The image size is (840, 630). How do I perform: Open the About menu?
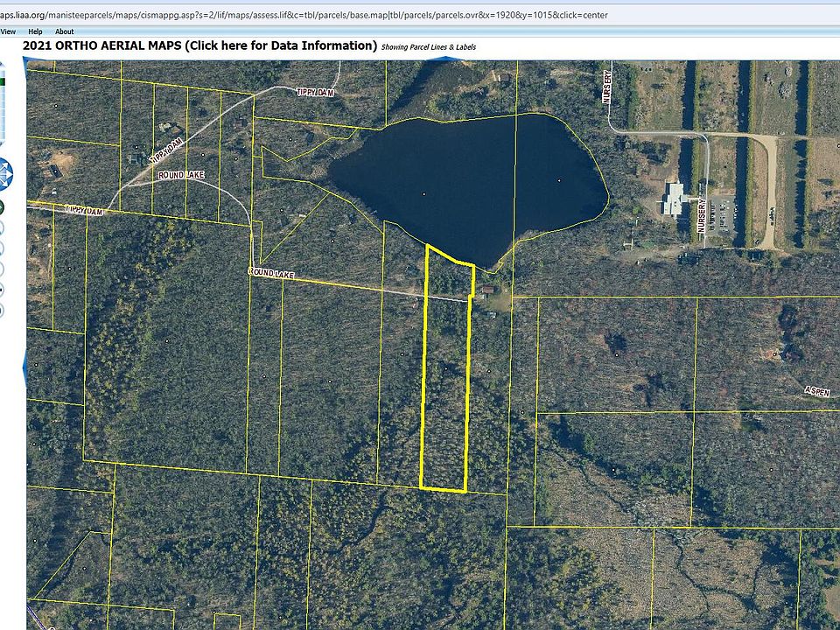coord(65,31)
